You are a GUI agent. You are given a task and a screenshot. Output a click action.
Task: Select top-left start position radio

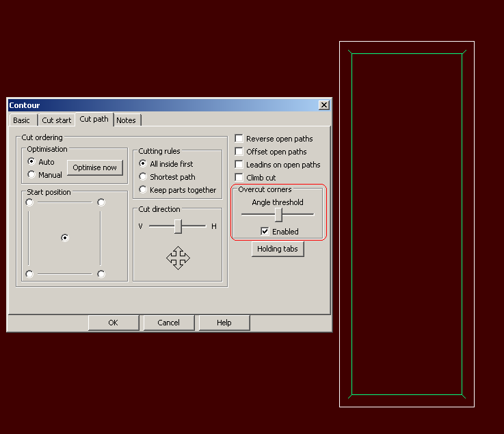29,202
